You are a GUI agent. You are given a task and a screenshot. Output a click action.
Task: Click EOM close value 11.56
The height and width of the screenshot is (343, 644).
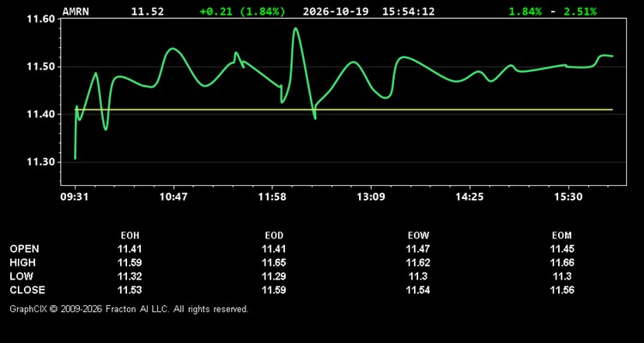click(562, 290)
